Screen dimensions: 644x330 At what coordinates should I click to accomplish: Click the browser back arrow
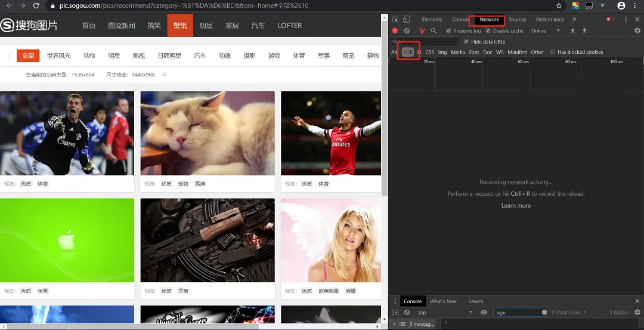9,6
